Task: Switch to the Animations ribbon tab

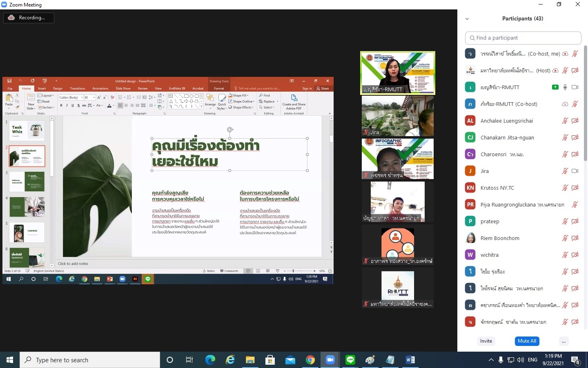Action: point(100,88)
